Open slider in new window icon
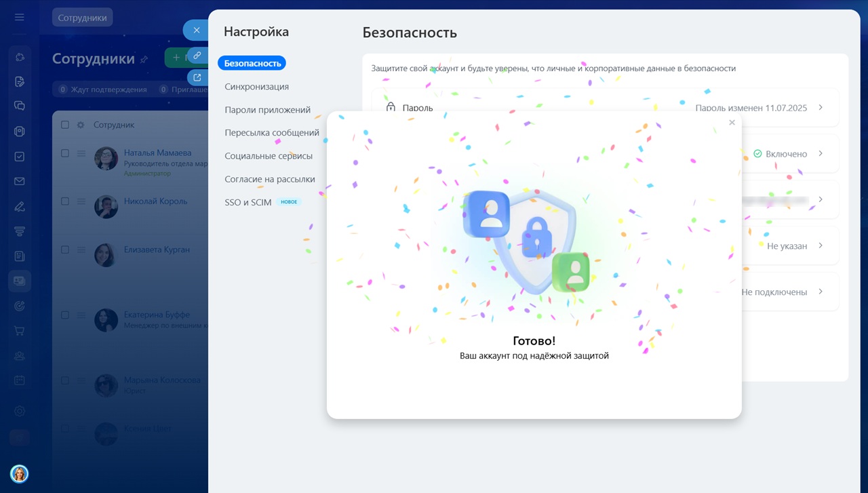 pos(197,77)
